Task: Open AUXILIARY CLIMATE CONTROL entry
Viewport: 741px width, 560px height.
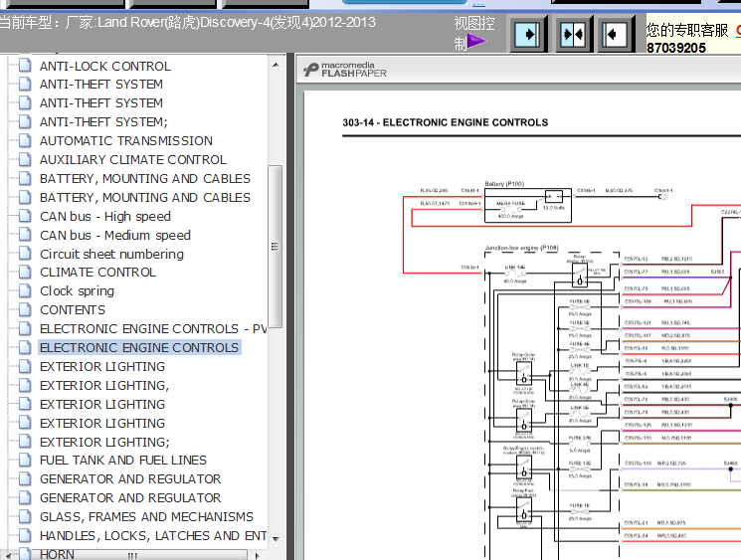Action: tap(133, 160)
